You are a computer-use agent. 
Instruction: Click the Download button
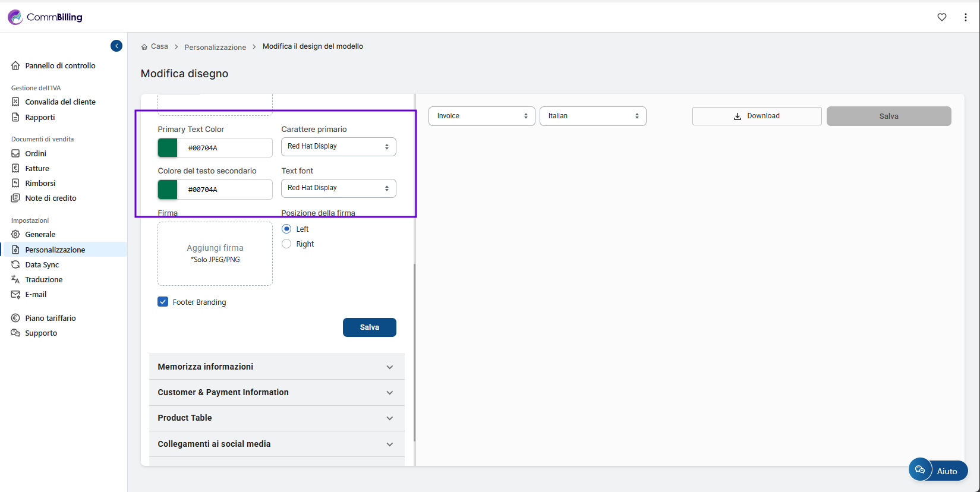[x=757, y=116]
